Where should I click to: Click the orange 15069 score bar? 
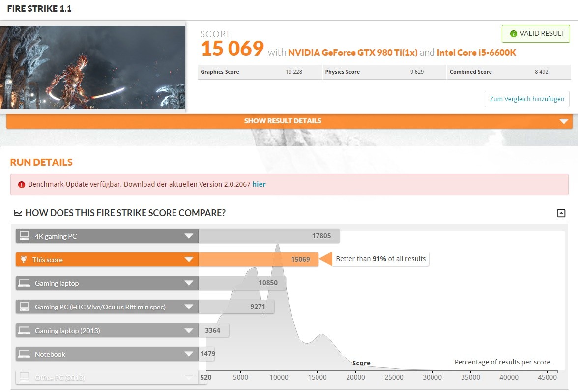(x=258, y=259)
